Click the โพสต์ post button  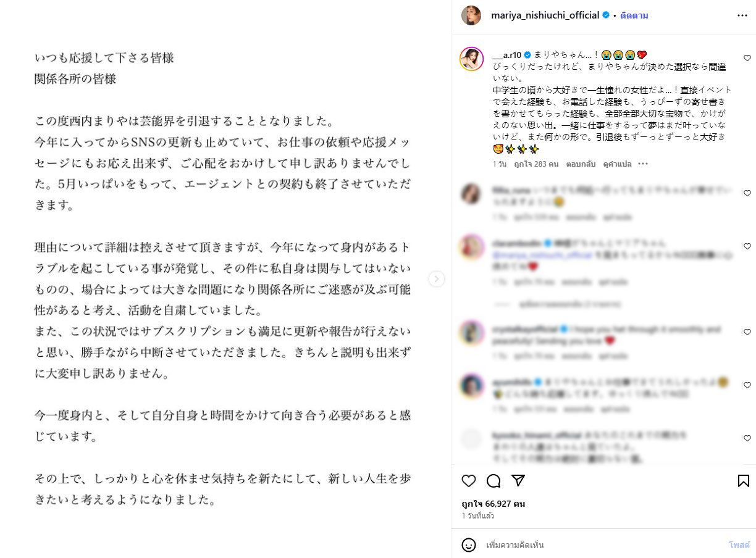pos(739,545)
